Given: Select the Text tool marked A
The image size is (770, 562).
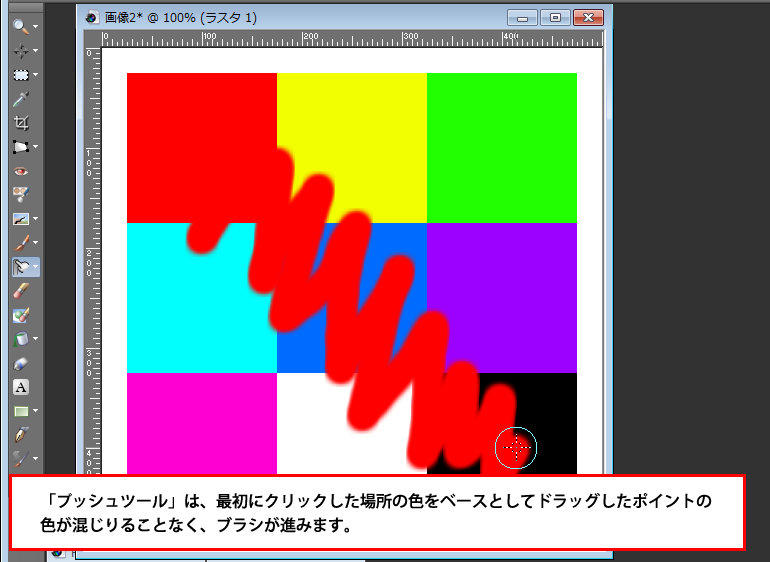Looking at the screenshot, I should (21, 387).
